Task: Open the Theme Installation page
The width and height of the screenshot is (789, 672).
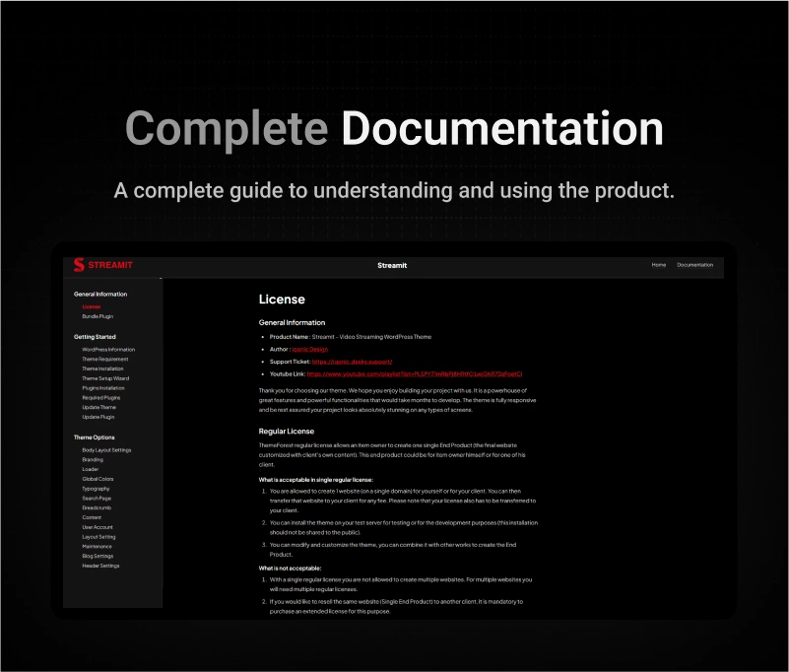Action: click(102, 369)
